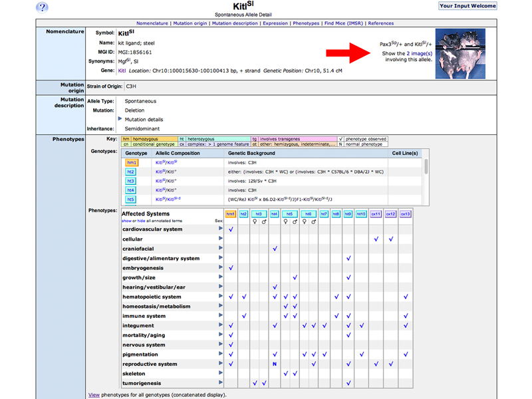Select ht4 column header in phenotype grid
The height and width of the screenshot is (399, 532).
pos(274,214)
